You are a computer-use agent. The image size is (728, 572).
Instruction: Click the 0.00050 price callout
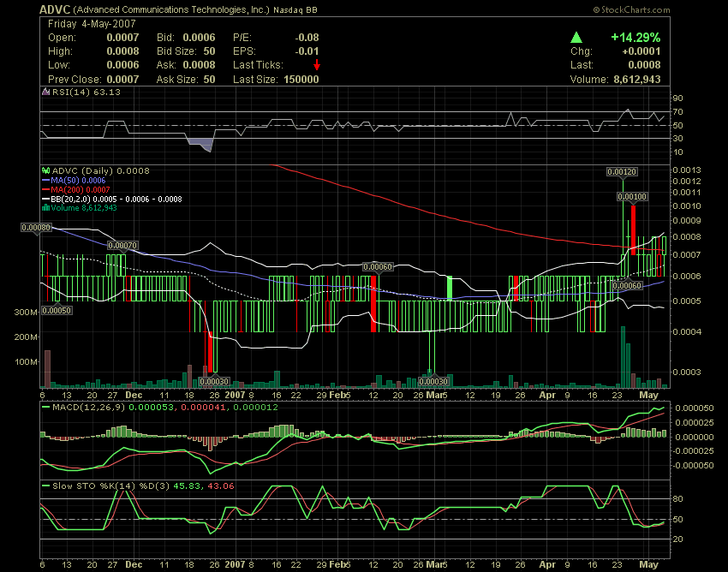[57, 310]
